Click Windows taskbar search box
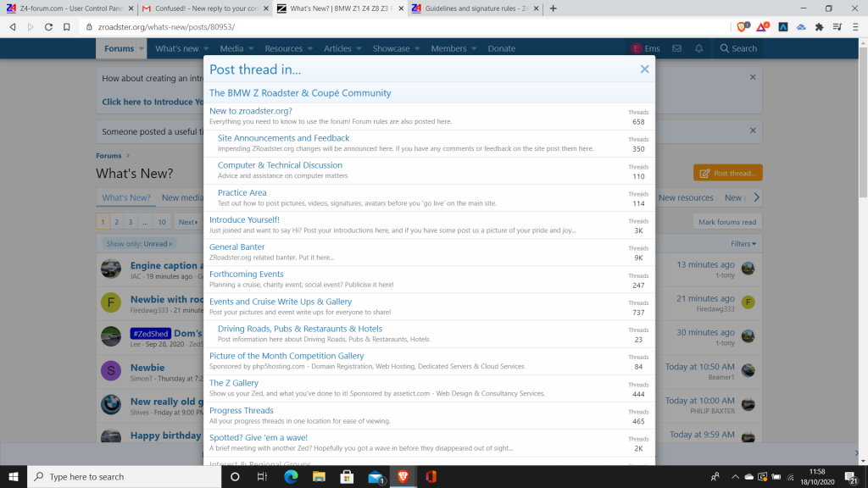This screenshot has height=488, width=868. pyautogui.click(x=125, y=476)
